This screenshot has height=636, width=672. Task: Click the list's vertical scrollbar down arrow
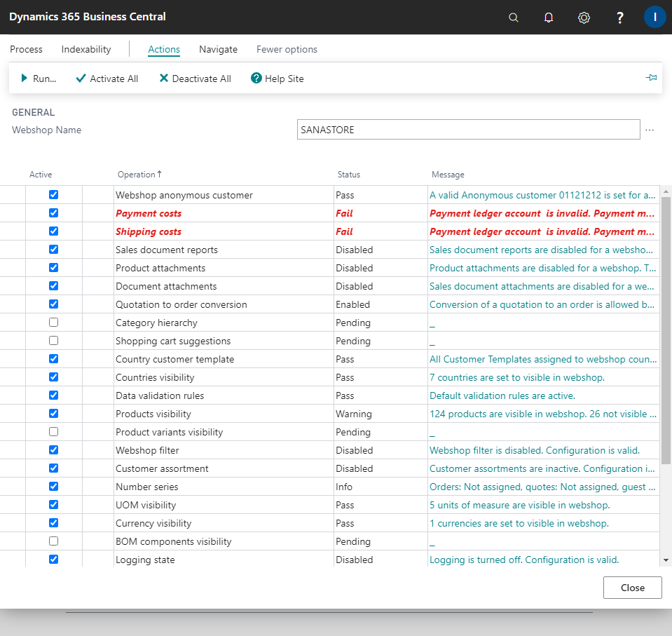click(666, 560)
